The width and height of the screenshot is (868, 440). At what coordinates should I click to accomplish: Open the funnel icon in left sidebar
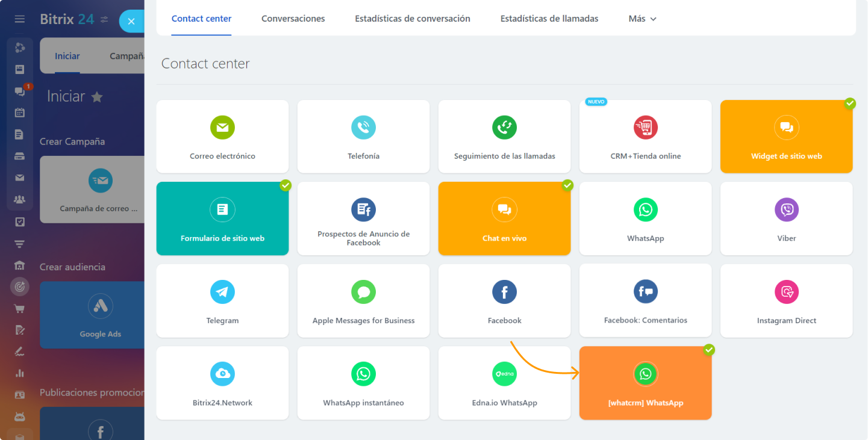[20, 243]
